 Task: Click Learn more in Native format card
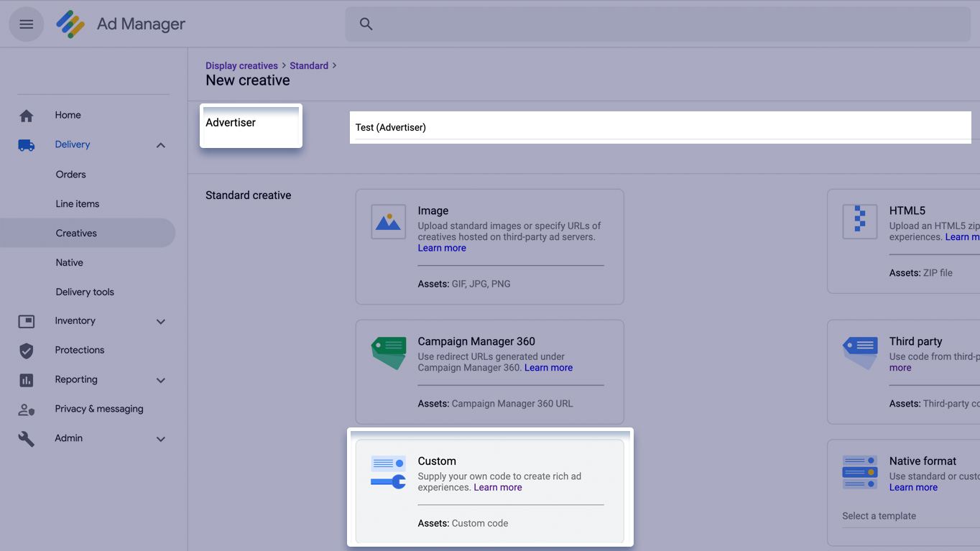click(x=913, y=488)
